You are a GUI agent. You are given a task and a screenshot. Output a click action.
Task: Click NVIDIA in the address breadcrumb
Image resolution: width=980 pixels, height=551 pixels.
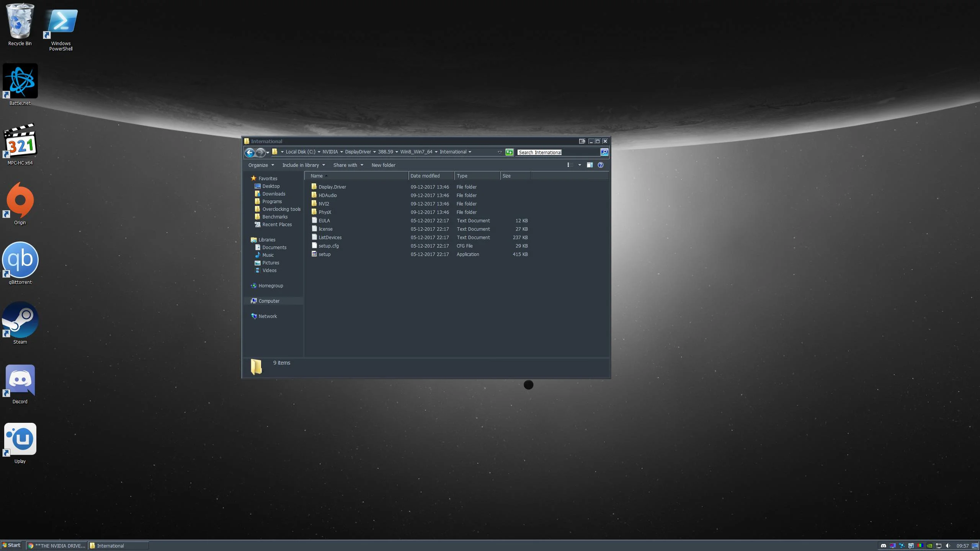(330, 152)
